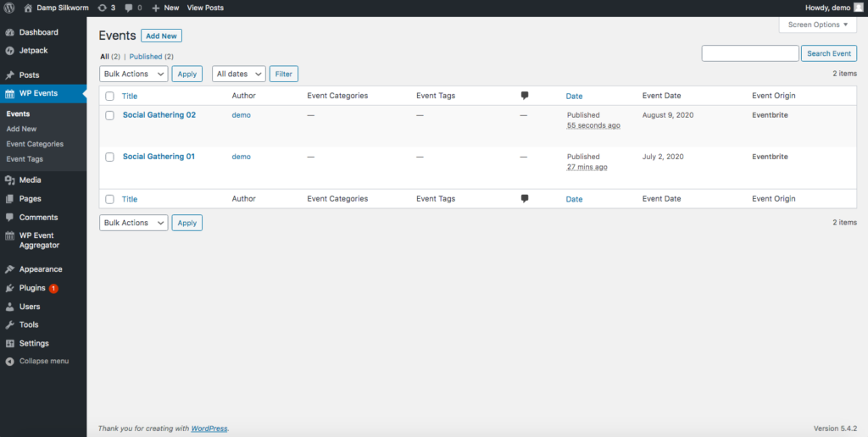Screen dimensions: 868x437
Task: Click the event search input field
Action: coord(749,53)
